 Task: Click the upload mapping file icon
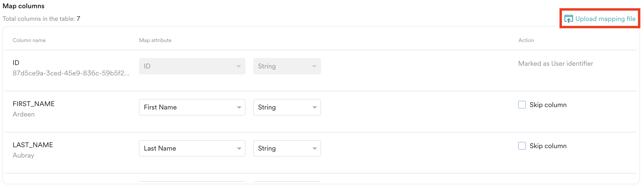coord(568,19)
